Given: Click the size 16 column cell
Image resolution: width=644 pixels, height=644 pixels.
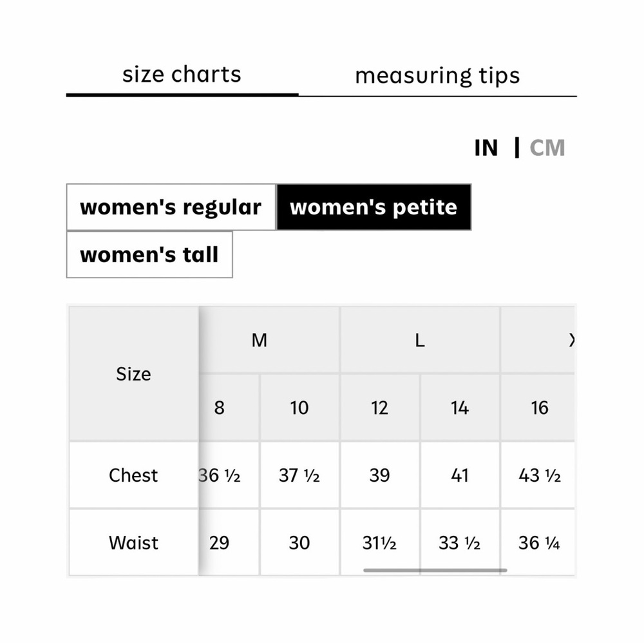Looking at the screenshot, I should pyautogui.click(x=540, y=408).
